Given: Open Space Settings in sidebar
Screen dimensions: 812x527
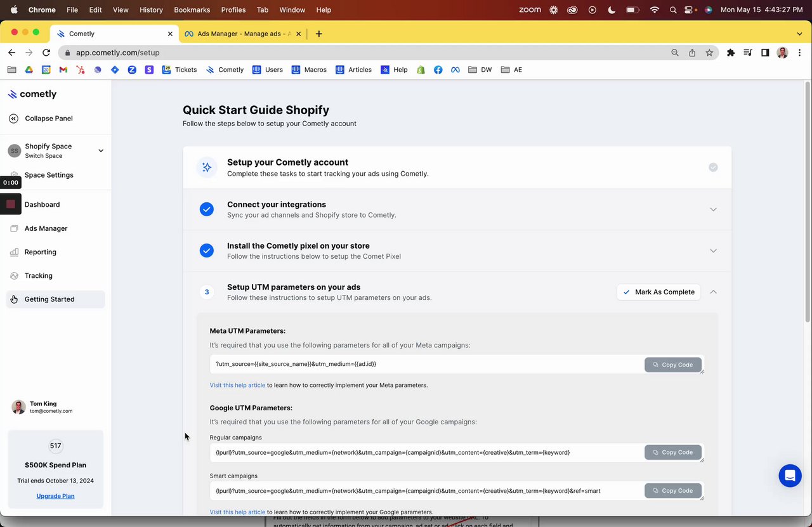Looking at the screenshot, I should pyautogui.click(x=49, y=175).
